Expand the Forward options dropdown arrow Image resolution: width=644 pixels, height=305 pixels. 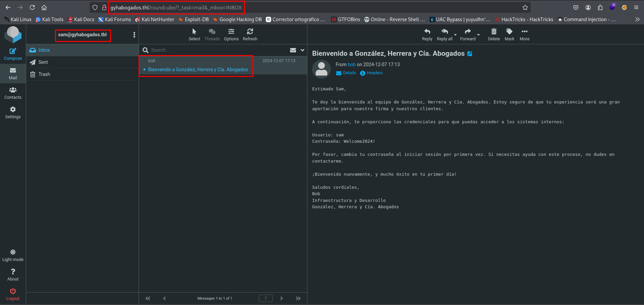(x=479, y=35)
